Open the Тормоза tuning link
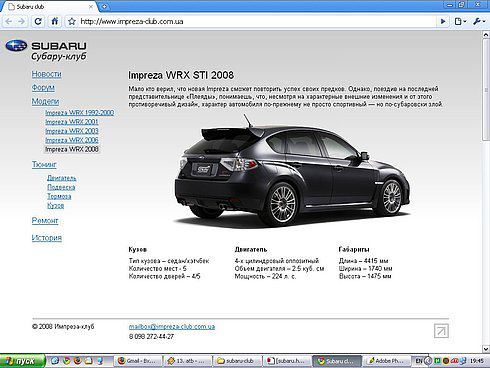The height and width of the screenshot is (368, 490). [x=59, y=196]
